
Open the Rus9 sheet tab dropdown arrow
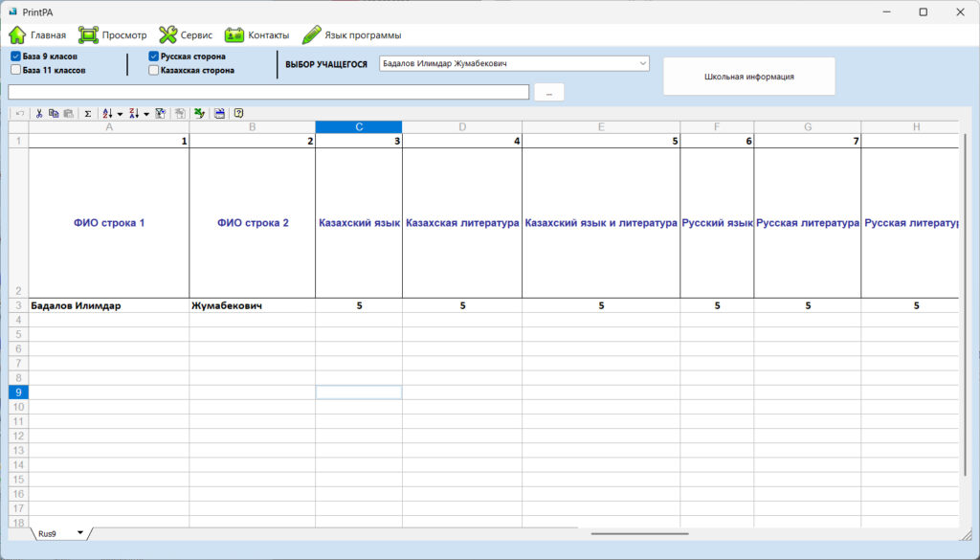point(80,533)
